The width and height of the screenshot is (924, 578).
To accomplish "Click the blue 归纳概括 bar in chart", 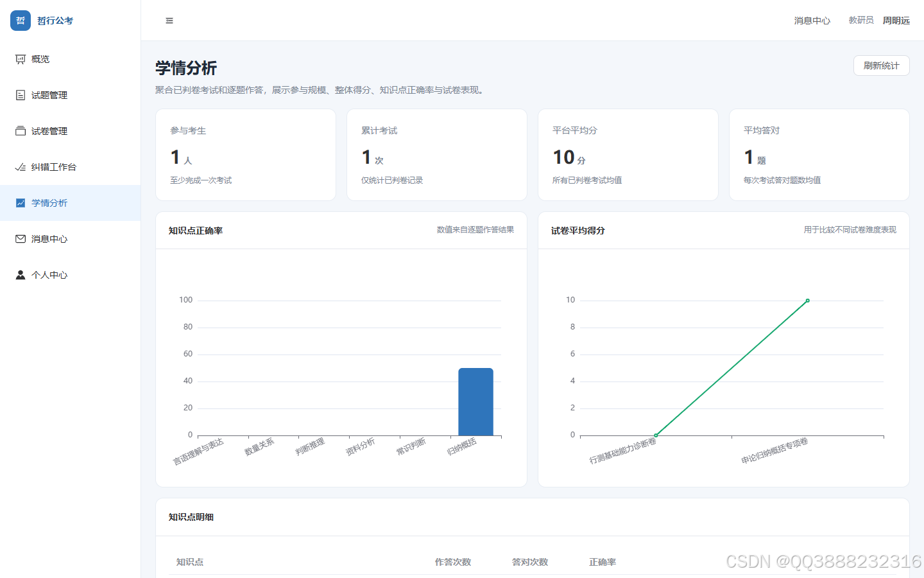I will (475, 402).
